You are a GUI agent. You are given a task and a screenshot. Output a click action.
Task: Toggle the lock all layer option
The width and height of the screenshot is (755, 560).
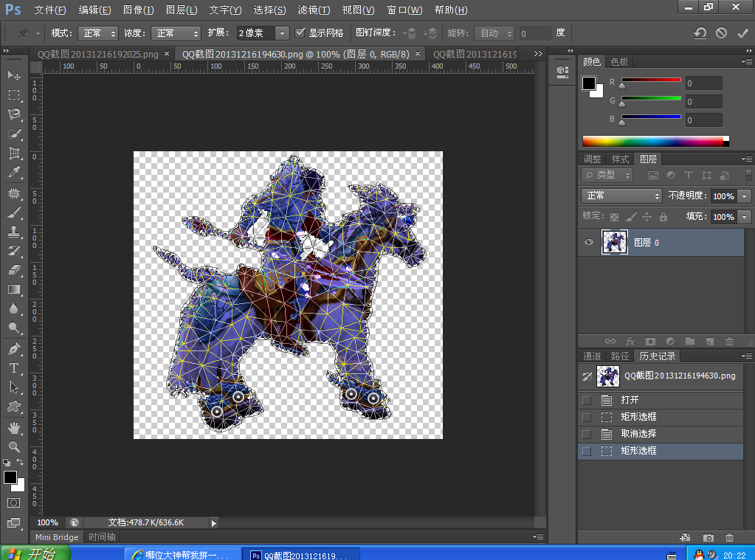tap(663, 217)
